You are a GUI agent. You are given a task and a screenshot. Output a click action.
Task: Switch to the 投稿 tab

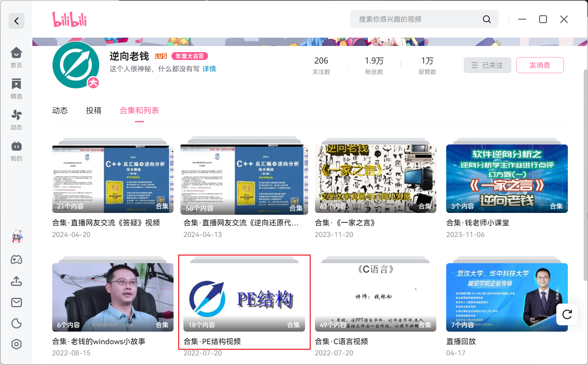coord(94,110)
